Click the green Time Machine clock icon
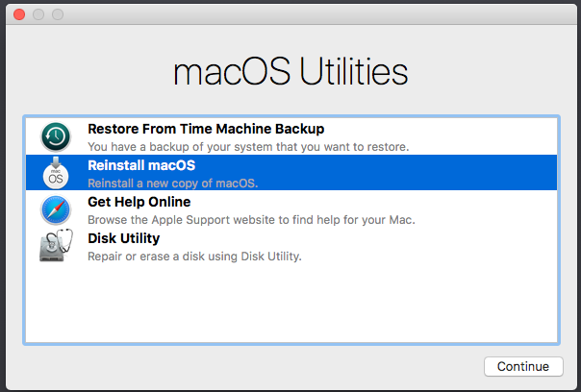This screenshot has width=581, height=392. 56,137
